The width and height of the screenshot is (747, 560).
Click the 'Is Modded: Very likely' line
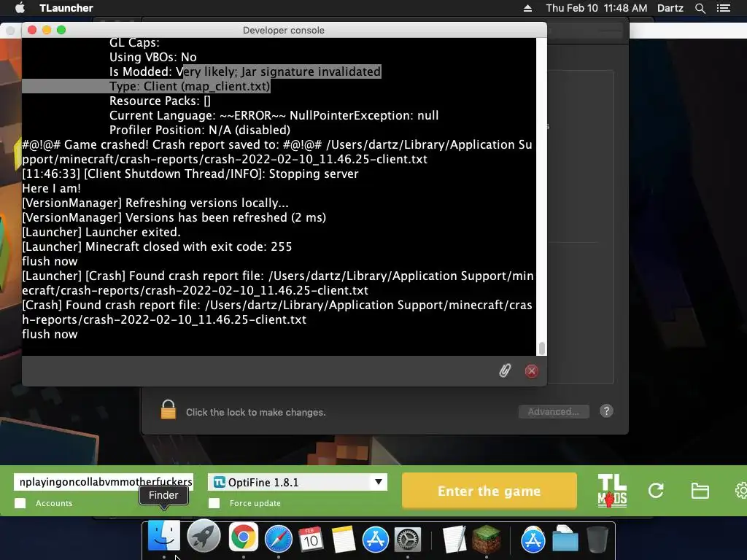click(x=245, y=71)
